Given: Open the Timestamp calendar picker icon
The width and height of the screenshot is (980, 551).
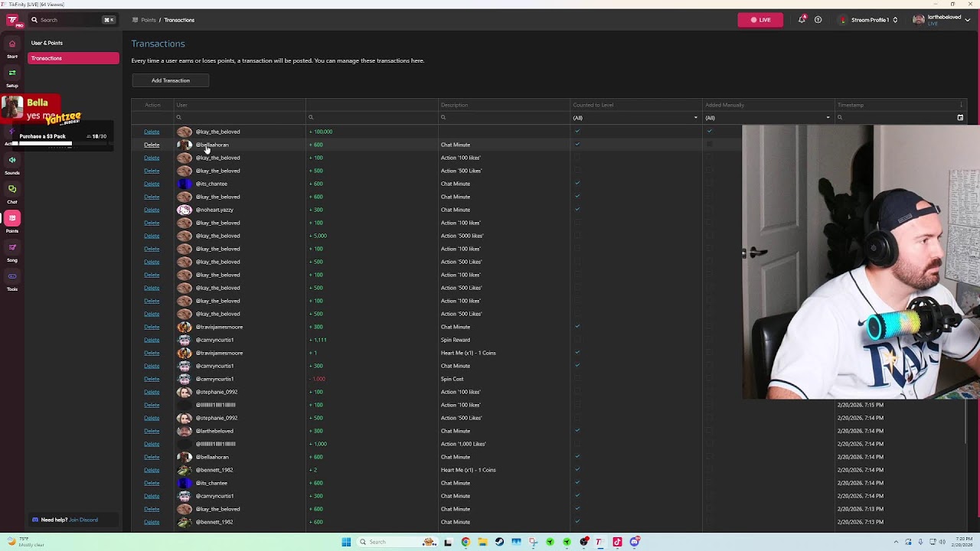Looking at the screenshot, I should (960, 118).
